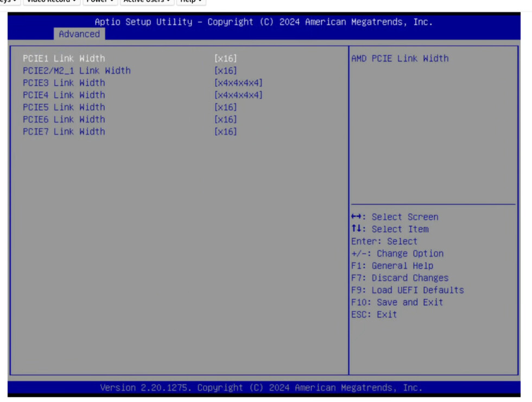The image size is (532, 402).
Task: Open the PCIE1 [x16] value selector
Action: (226, 58)
